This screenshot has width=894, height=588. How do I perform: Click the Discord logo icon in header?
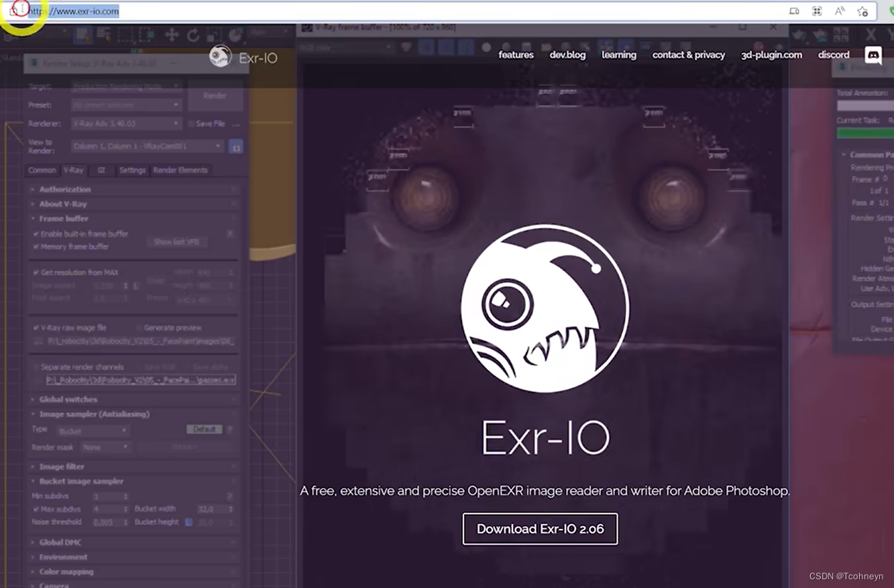873,55
